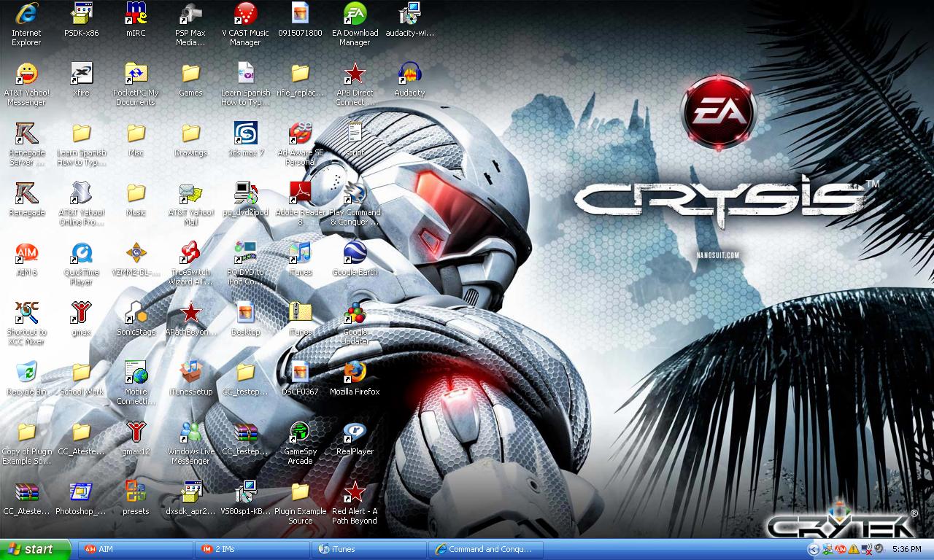934x560 pixels.
Task: Select the Adobe Reader 8 icon
Action: [x=300, y=193]
